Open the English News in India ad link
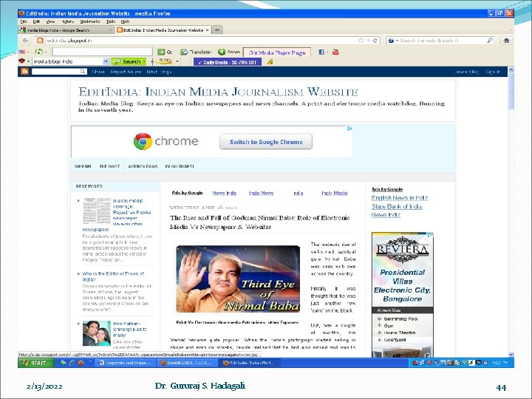The image size is (532, 399). (x=399, y=198)
